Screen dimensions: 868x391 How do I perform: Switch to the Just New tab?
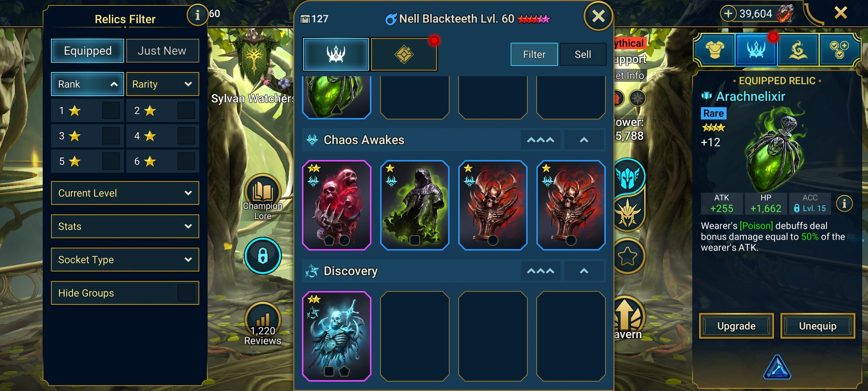point(162,51)
